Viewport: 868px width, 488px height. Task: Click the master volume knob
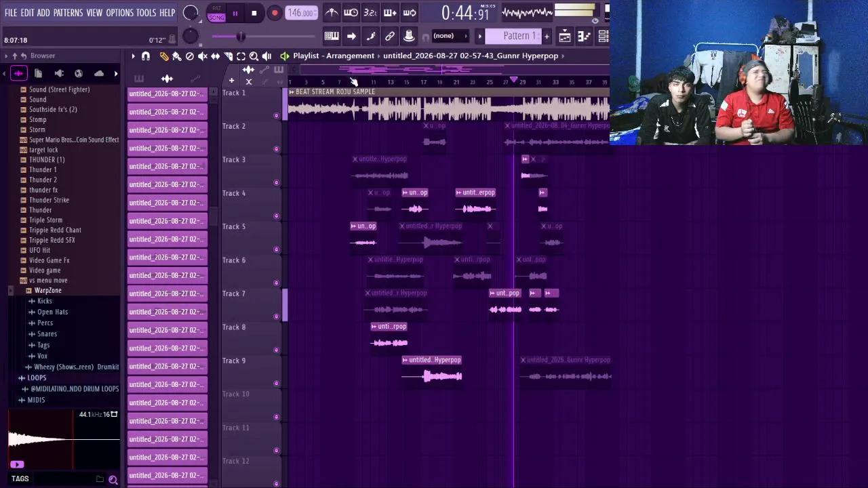coord(191,13)
